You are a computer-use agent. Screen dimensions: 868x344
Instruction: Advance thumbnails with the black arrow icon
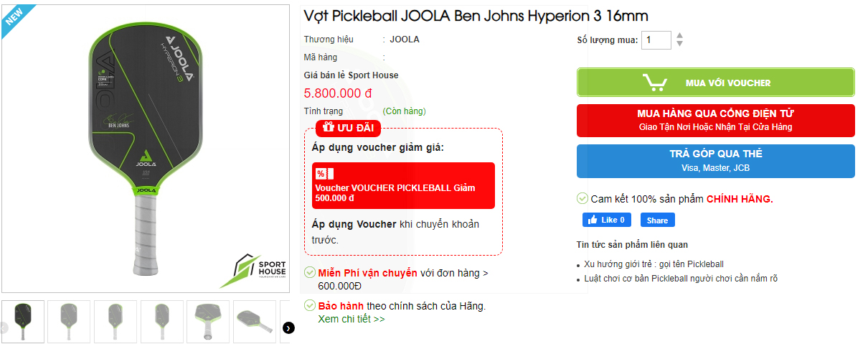pyautogui.click(x=288, y=328)
